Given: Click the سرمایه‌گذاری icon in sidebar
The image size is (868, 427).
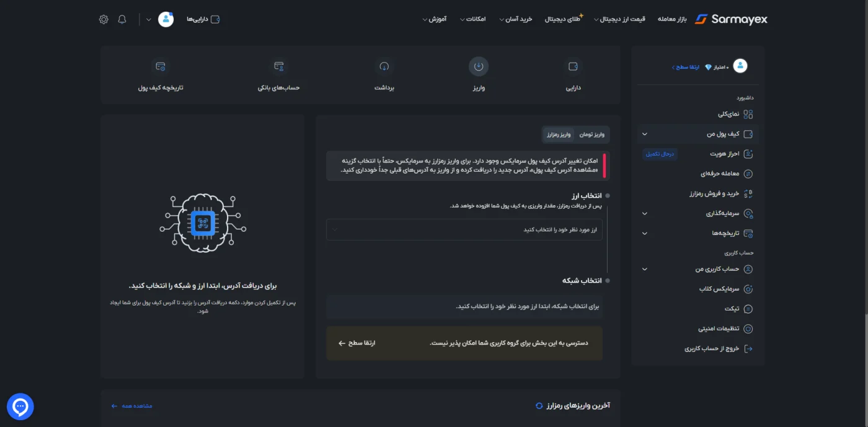Looking at the screenshot, I should coord(748,213).
